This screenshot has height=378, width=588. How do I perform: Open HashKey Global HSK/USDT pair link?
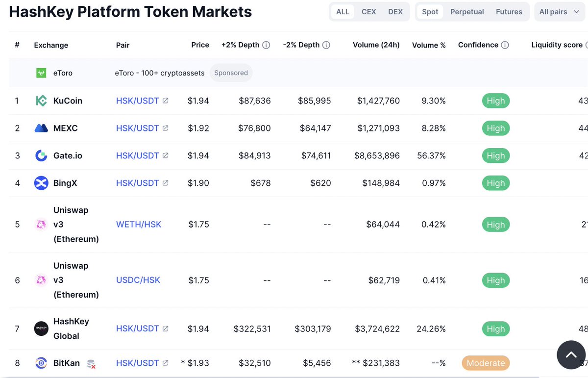pyautogui.click(x=138, y=328)
